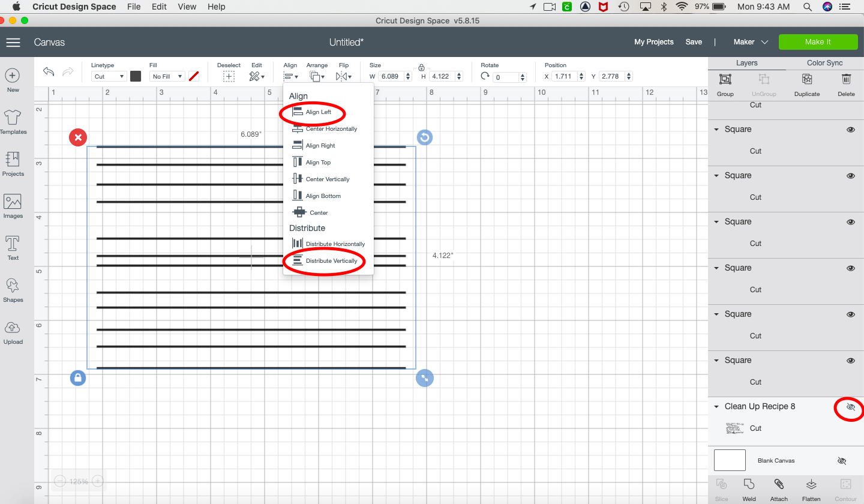Screen dimensions: 864x504
Task: Hide the fourth Square layer
Action: pos(851,268)
